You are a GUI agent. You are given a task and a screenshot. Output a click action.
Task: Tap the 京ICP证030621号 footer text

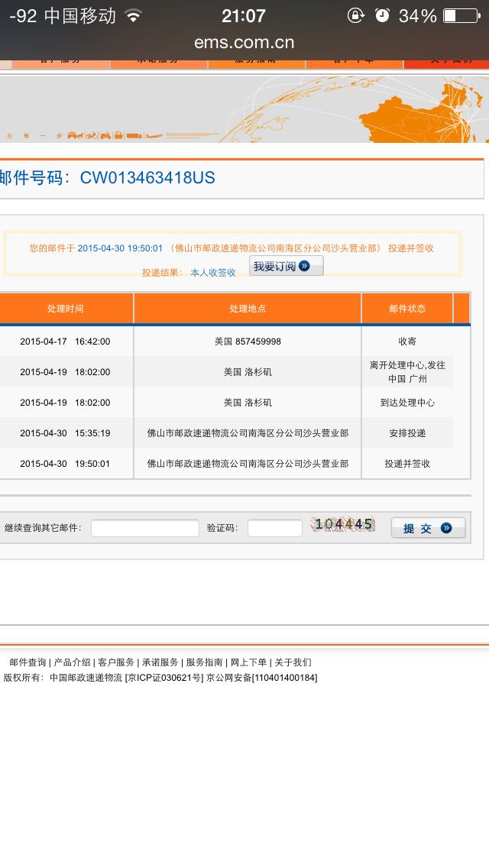(x=164, y=678)
